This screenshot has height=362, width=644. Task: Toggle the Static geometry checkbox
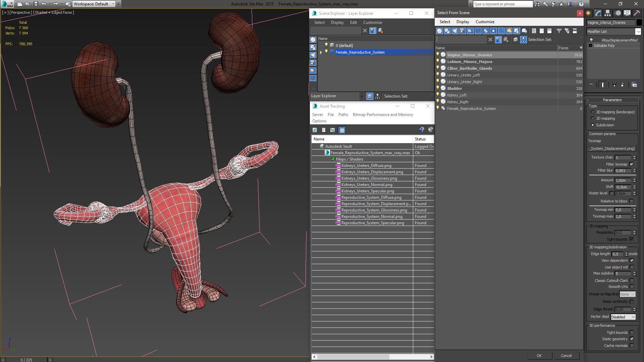pos(632,339)
